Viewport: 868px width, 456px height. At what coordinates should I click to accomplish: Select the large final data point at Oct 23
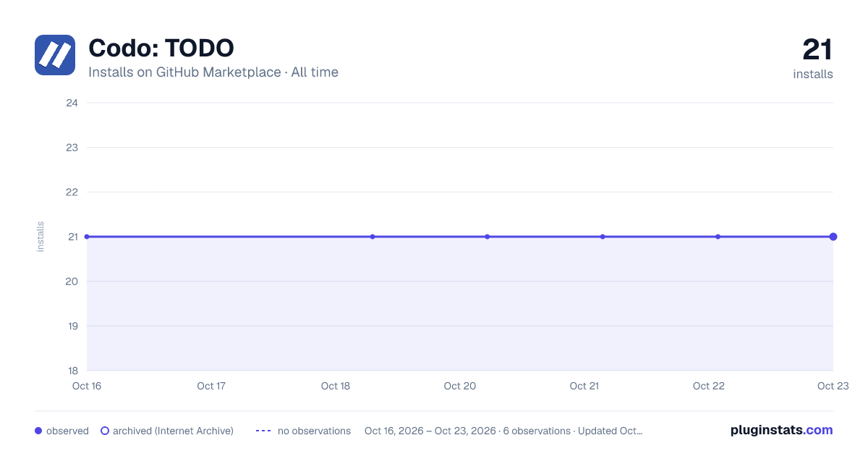[x=833, y=237]
